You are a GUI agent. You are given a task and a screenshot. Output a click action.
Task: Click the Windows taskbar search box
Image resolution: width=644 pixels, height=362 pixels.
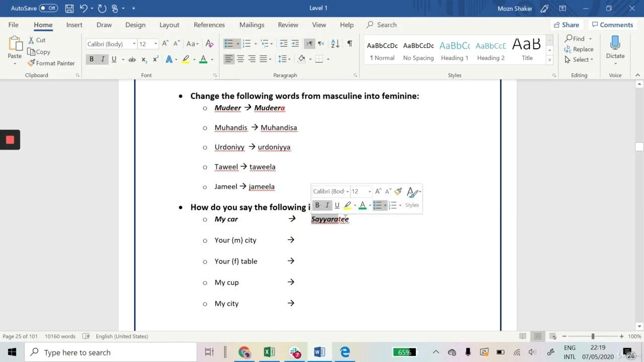tap(111, 352)
